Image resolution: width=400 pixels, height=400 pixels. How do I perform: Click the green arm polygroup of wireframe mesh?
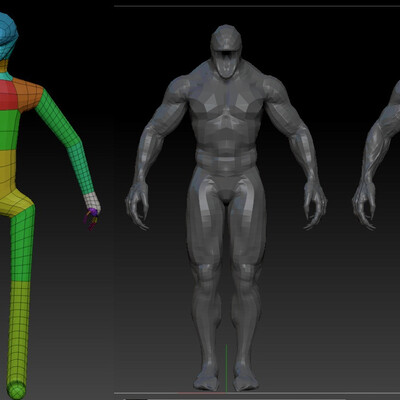coord(65,140)
